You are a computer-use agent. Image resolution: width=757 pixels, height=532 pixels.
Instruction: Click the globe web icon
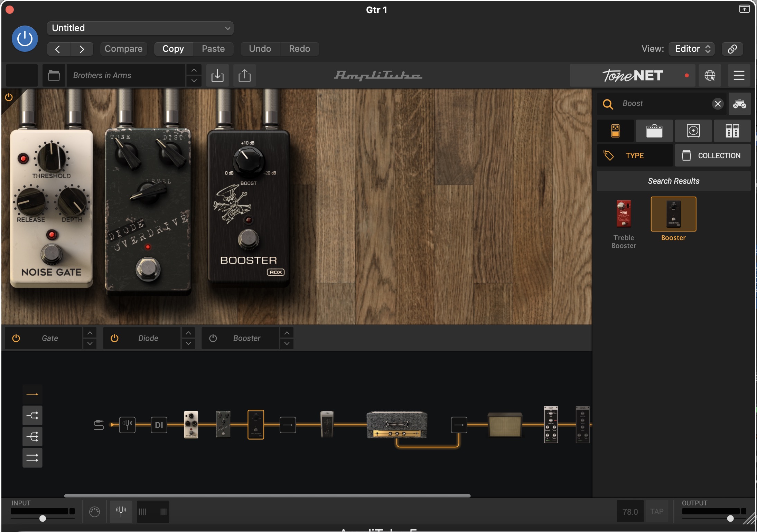(710, 75)
